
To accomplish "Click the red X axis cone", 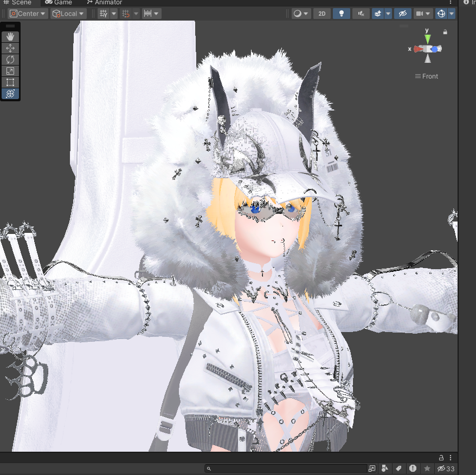I will [418, 49].
